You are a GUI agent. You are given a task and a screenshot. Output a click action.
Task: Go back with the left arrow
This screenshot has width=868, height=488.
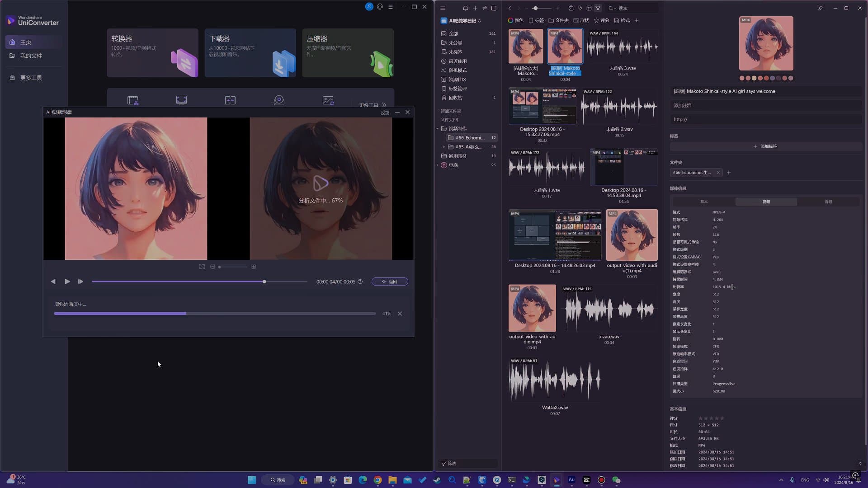pyautogui.click(x=509, y=8)
